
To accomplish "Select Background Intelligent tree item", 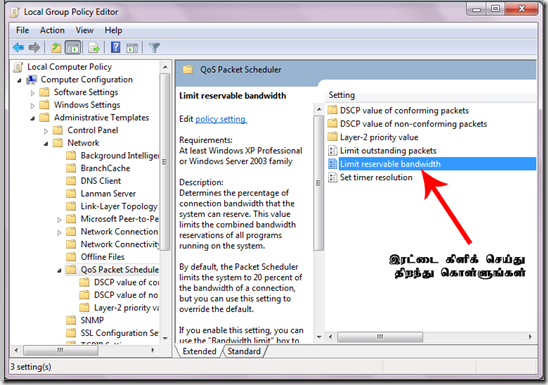I will click(120, 155).
